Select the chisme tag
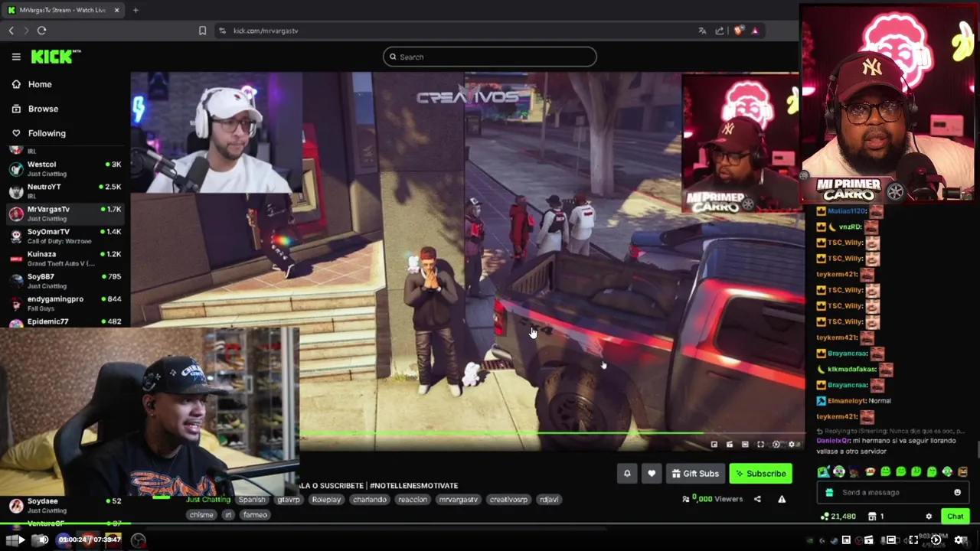The image size is (980, 551). tap(201, 515)
